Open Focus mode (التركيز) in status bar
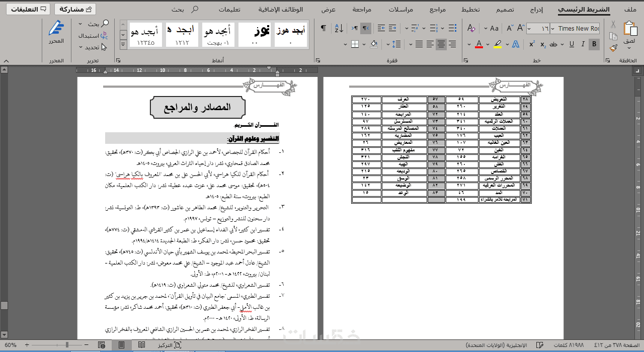Viewport: 644px width, 352px height. click(x=170, y=345)
